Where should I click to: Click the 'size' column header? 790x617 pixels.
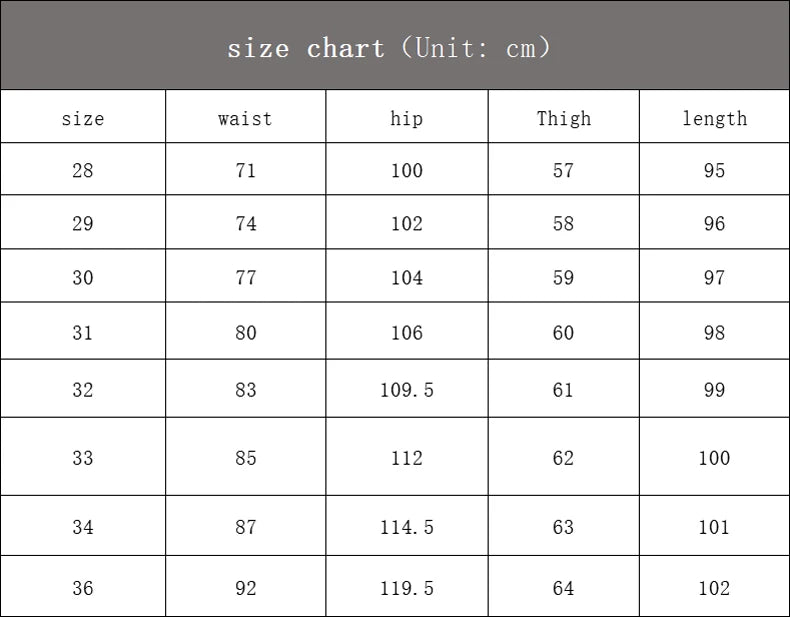click(x=83, y=118)
